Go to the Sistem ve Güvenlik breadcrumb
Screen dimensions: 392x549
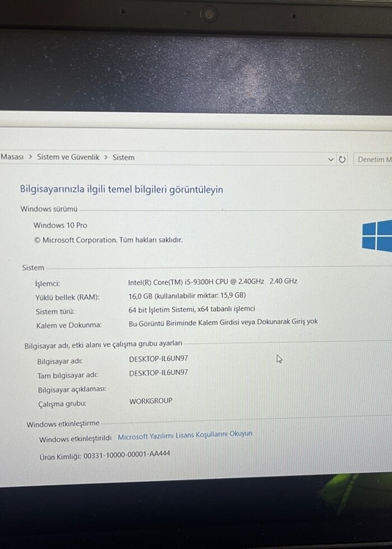tap(68, 157)
